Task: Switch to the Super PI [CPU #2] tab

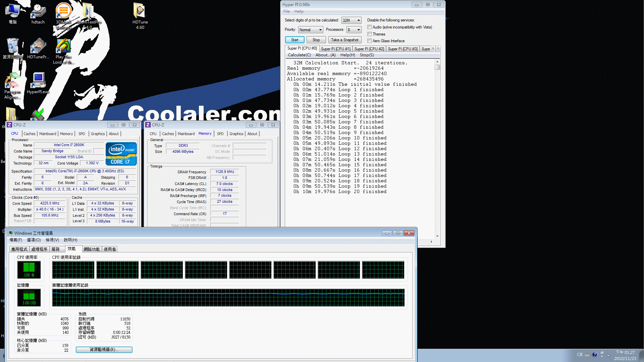Action: pos(369,49)
